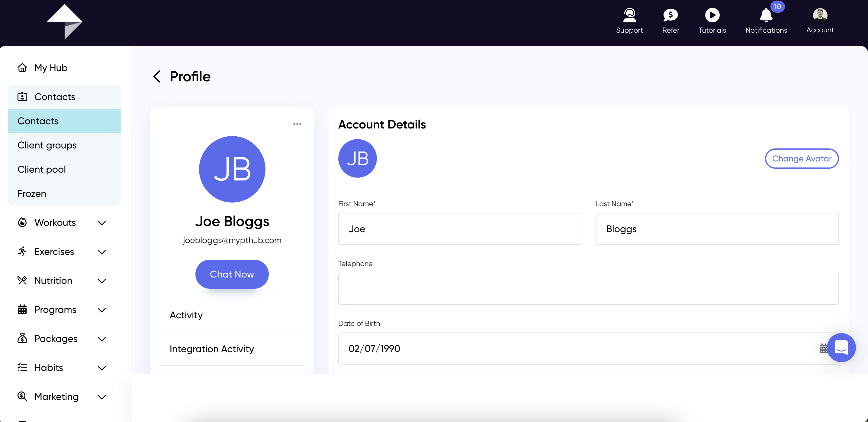Expand the Exercises menu chevron
The width and height of the screenshot is (868, 422).
tap(102, 252)
